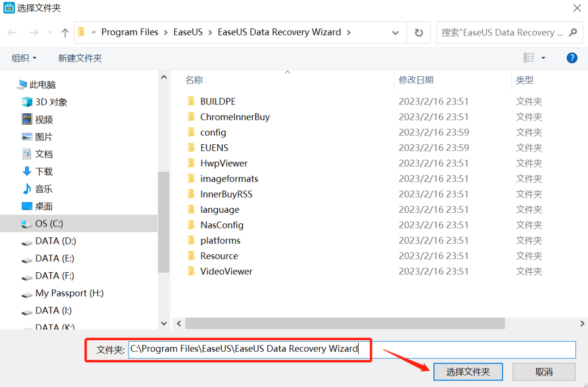Select the platforms folder icon
The image size is (588, 387).
191,241
